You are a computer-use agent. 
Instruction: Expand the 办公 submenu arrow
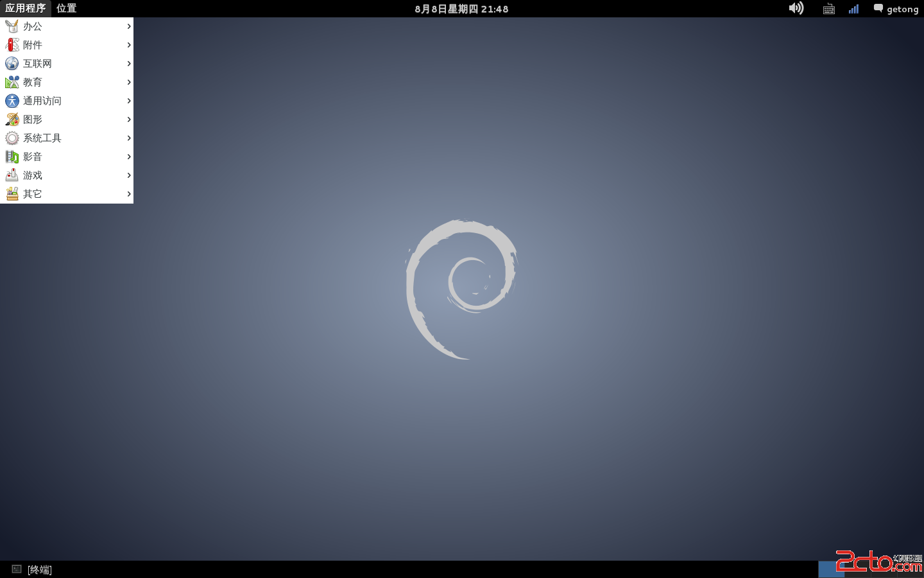[x=129, y=26]
